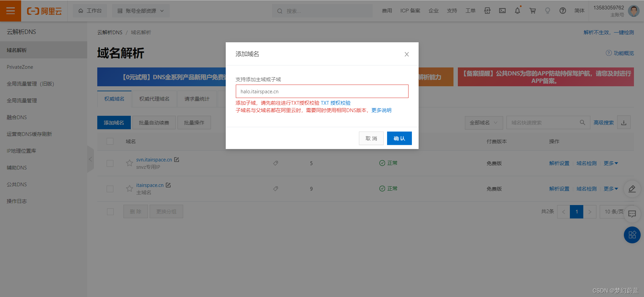The image size is (644, 297).
Task: Open the TXT 授权校验 link
Action: click(335, 103)
